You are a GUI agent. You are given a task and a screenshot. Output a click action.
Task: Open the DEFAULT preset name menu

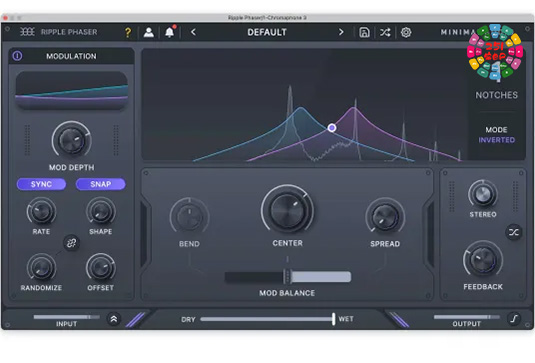tap(267, 32)
